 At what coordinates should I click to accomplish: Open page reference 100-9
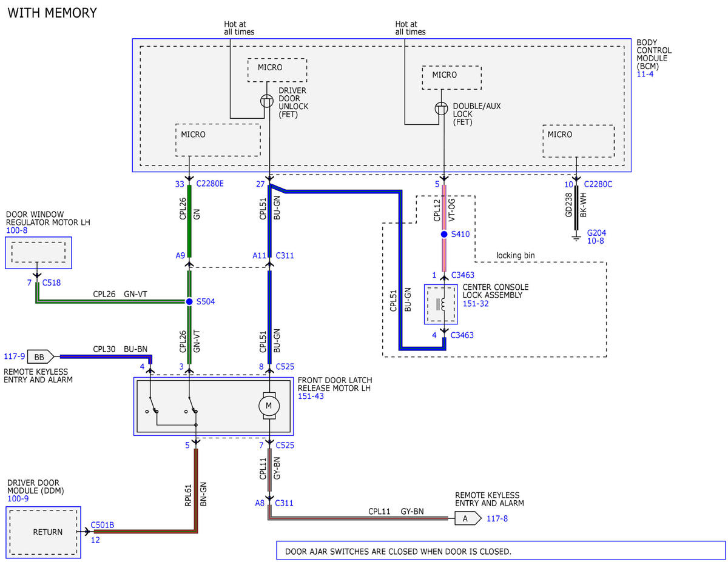(x=18, y=498)
